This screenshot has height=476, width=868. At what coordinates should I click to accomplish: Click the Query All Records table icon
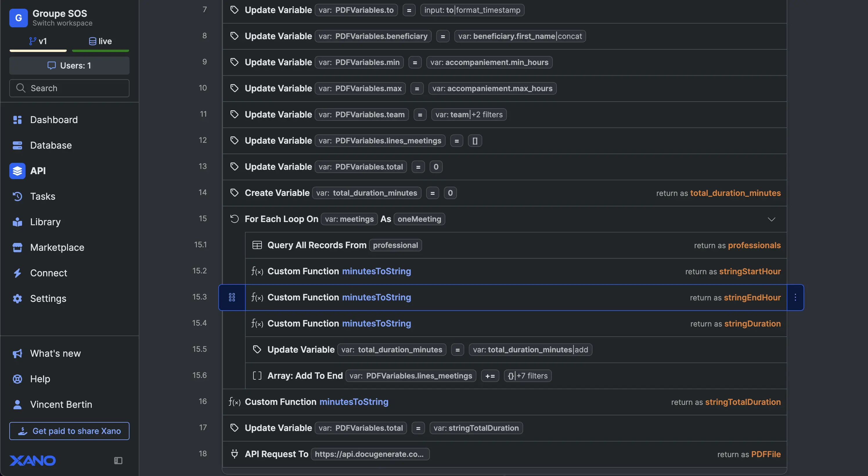point(257,245)
